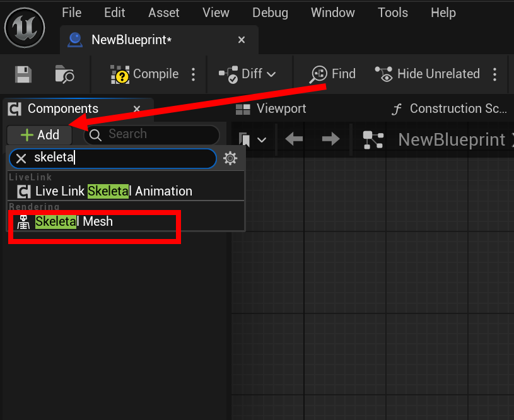Click the Unreal Engine logo icon

(25, 28)
